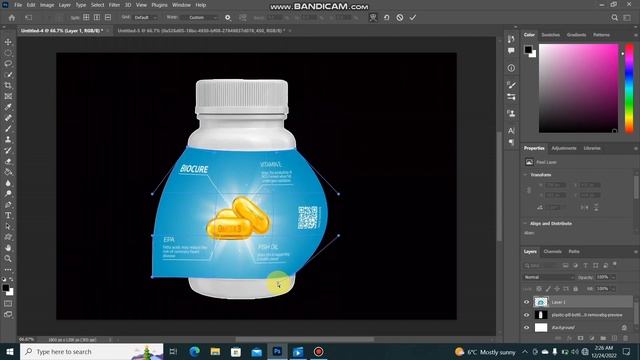
Task: Click the hue slider strip
Action: 629,88
